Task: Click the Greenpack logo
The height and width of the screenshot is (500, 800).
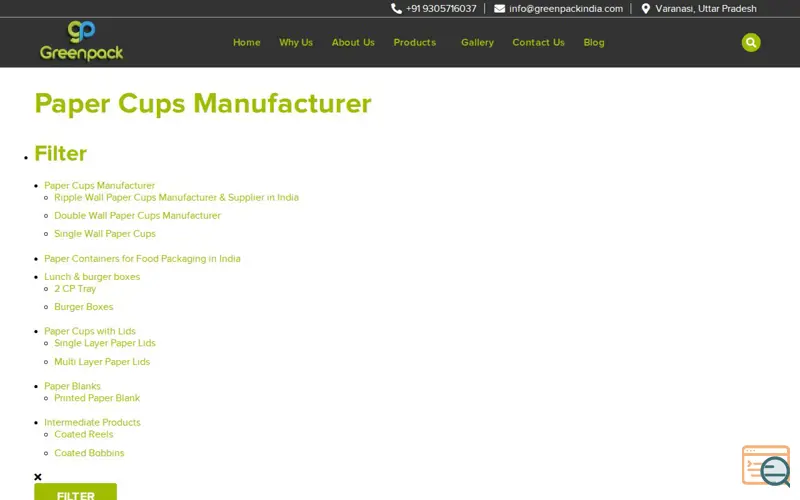Action: point(82,41)
